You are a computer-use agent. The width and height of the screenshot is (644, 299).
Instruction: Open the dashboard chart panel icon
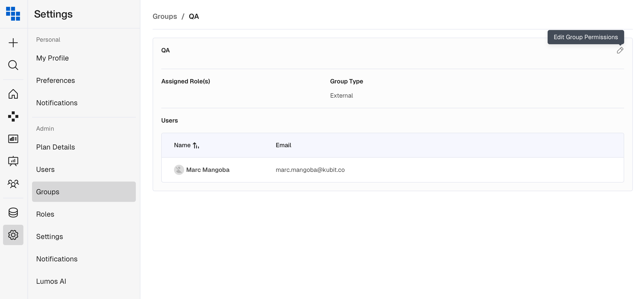[13, 139]
